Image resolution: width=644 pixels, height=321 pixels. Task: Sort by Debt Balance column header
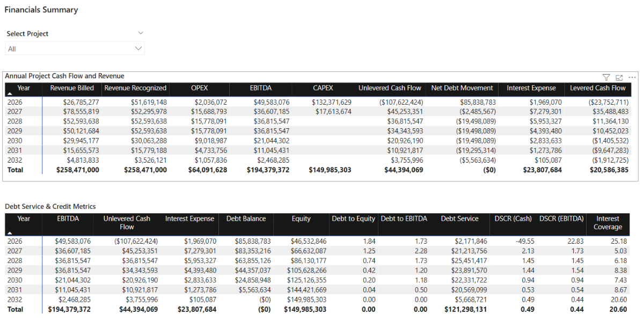(x=246, y=219)
